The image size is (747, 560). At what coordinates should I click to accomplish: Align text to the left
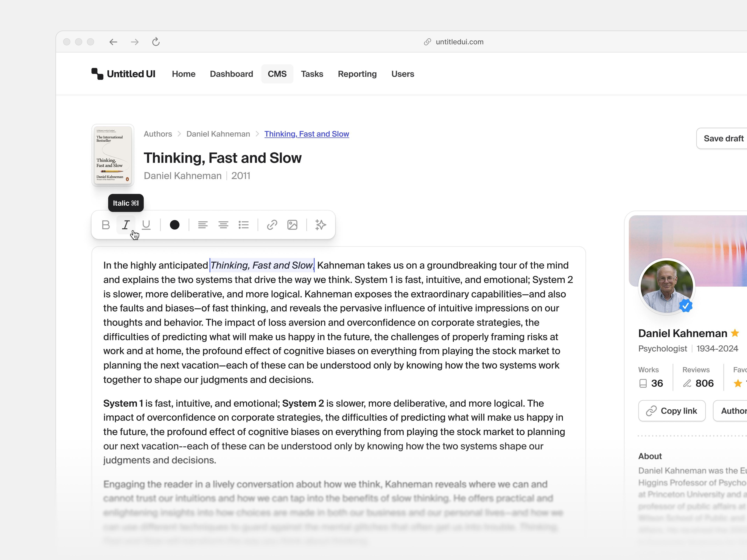[x=203, y=225]
